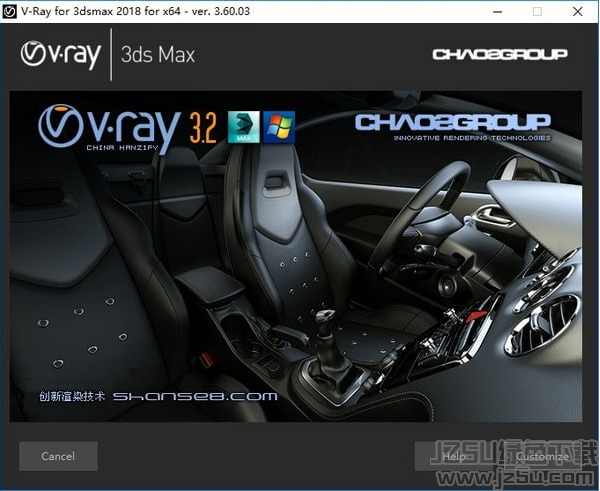Click the Cancel button
Viewport: 600px width, 491px height.
(58, 456)
